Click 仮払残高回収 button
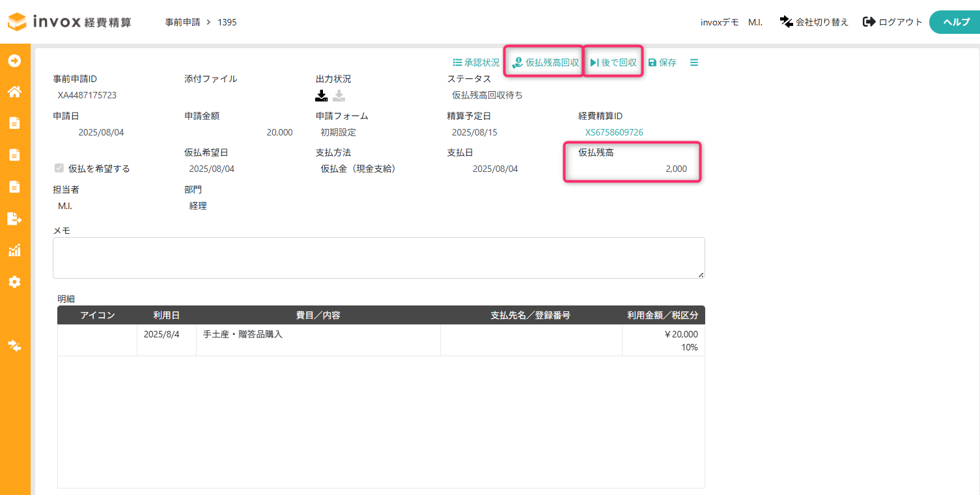Screen dimensions: 980x495 click(546, 63)
